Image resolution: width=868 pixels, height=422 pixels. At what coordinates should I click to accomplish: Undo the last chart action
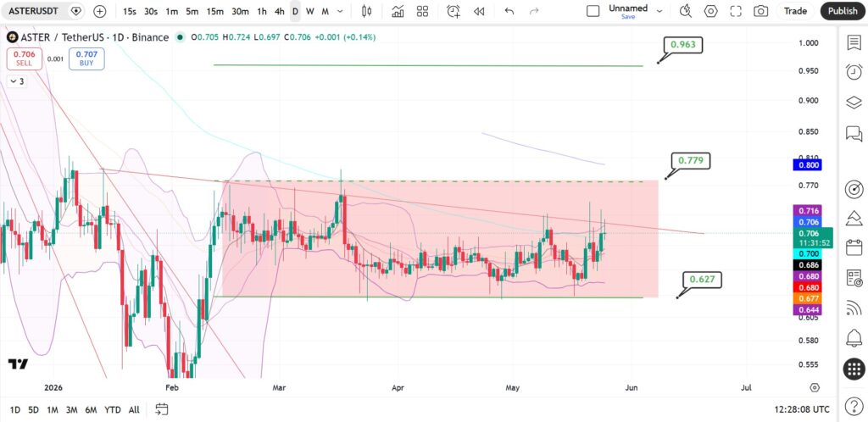(x=509, y=11)
